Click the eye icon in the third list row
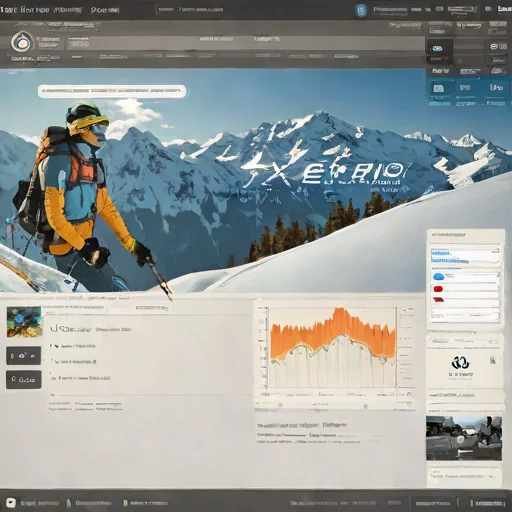 (x=53, y=378)
